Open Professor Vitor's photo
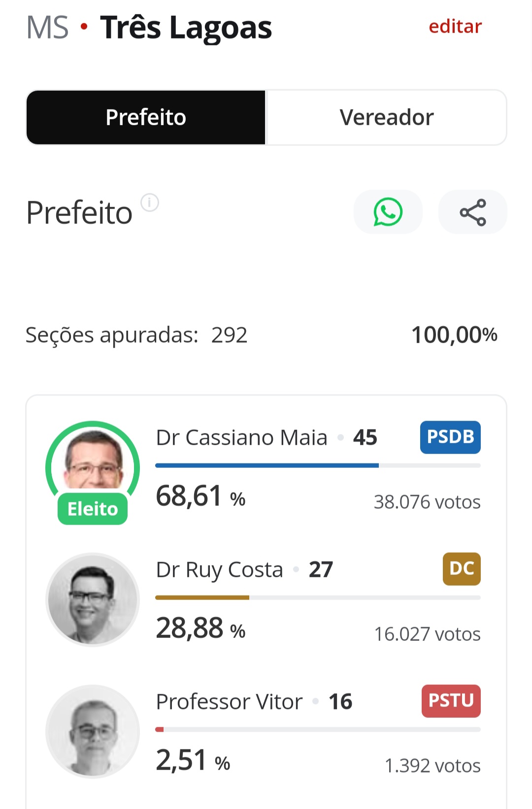Viewport: 532px width, 809px height. click(x=93, y=732)
